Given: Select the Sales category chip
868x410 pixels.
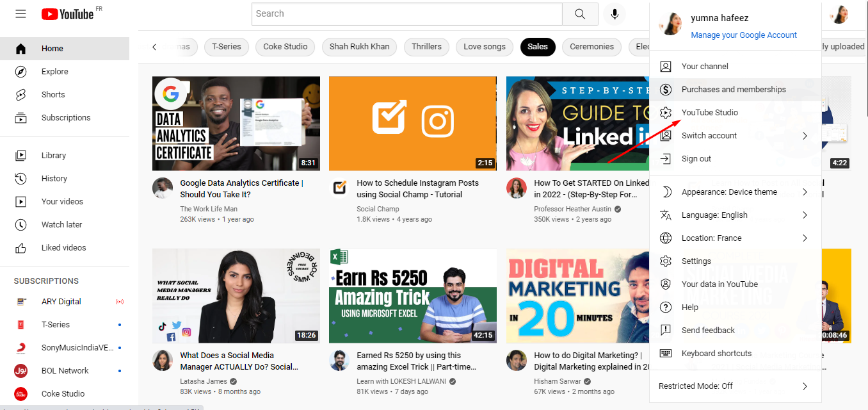Looking at the screenshot, I should (x=538, y=47).
